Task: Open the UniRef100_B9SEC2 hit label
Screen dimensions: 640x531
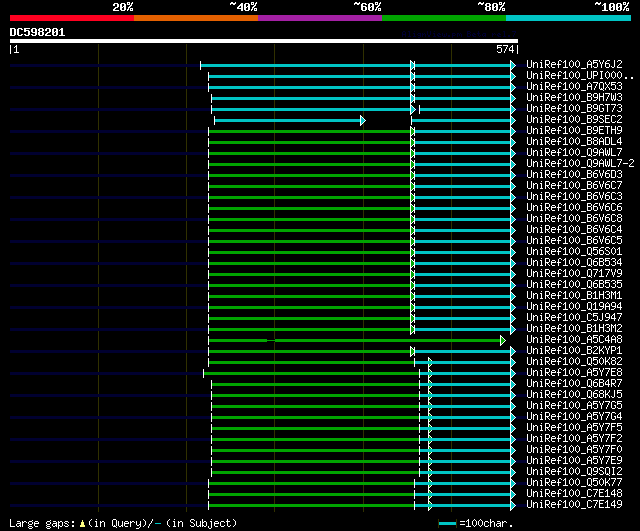Action: tap(574, 120)
